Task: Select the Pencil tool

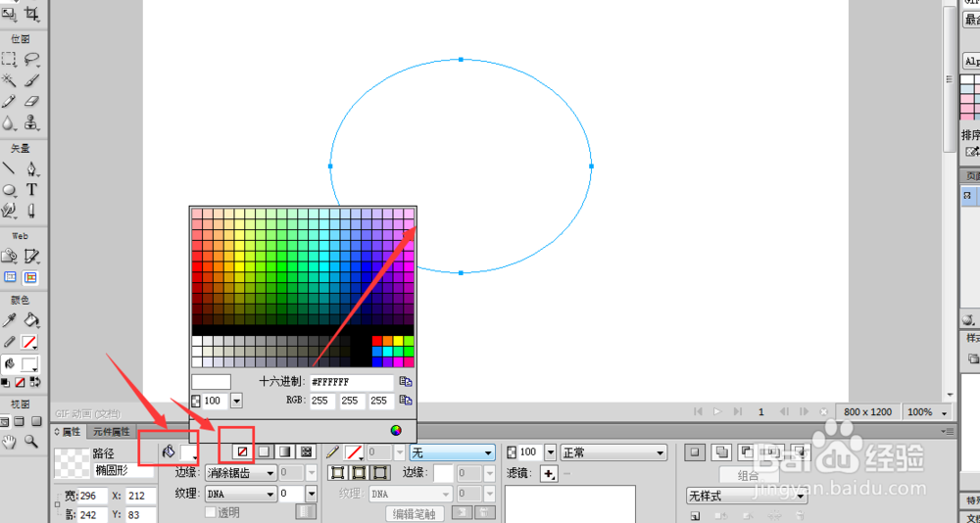Action: pos(9,101)
